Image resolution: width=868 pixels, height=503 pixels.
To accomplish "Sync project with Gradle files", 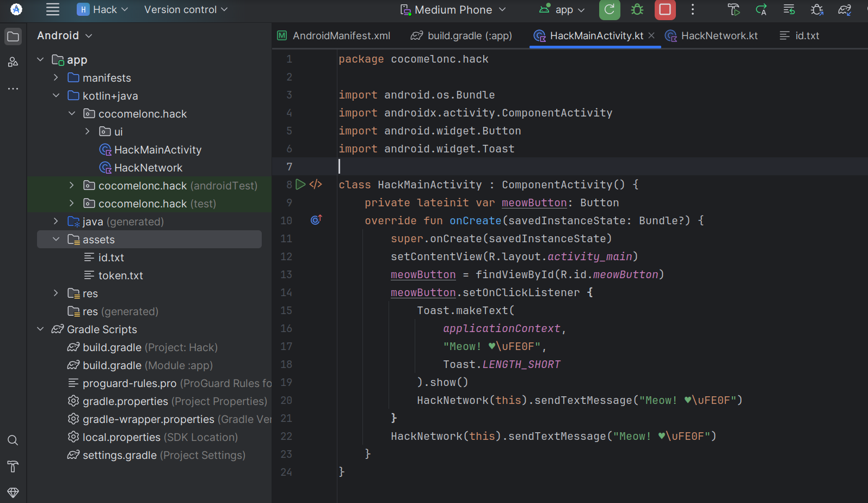I will 845,9.
